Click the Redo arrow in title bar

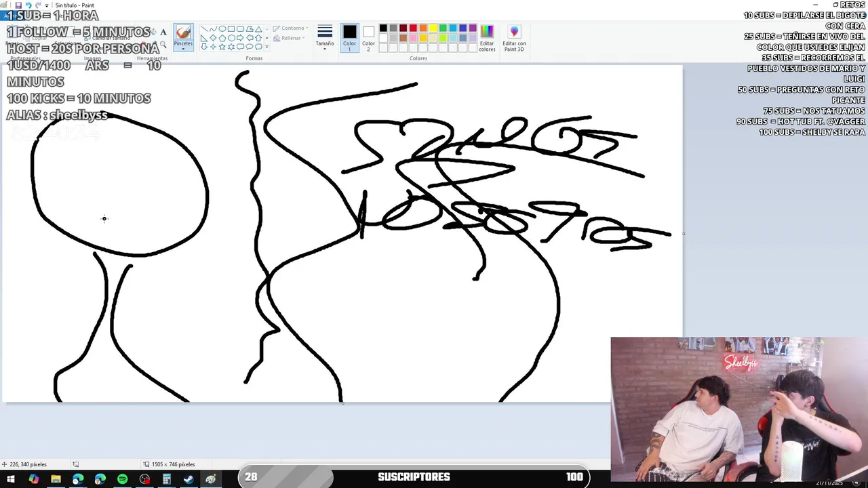click(38, 5)
